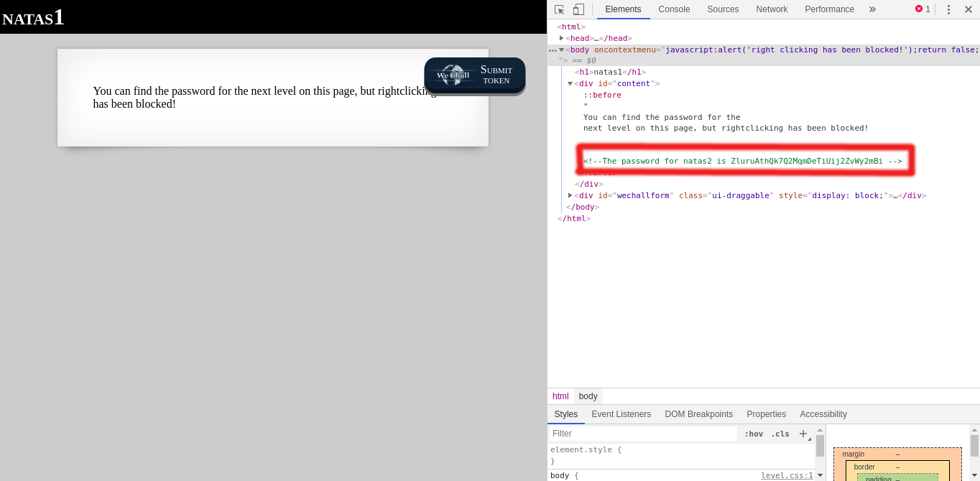The height and width of the screenshot is (481, 980).
Task: Select the h1 natas1 element line
Action: tap(610, 72)
